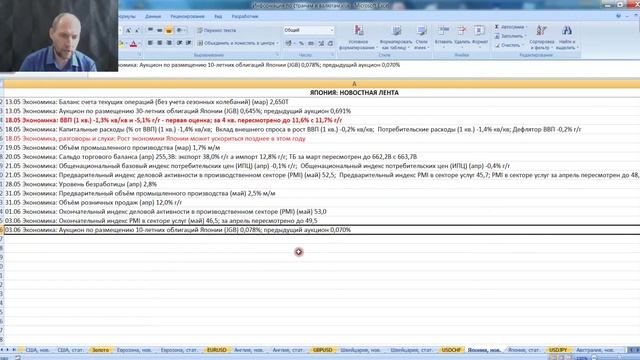Screen dimensions: 640x360
Task: Open the number group dialog launcher
Action: 332,55
